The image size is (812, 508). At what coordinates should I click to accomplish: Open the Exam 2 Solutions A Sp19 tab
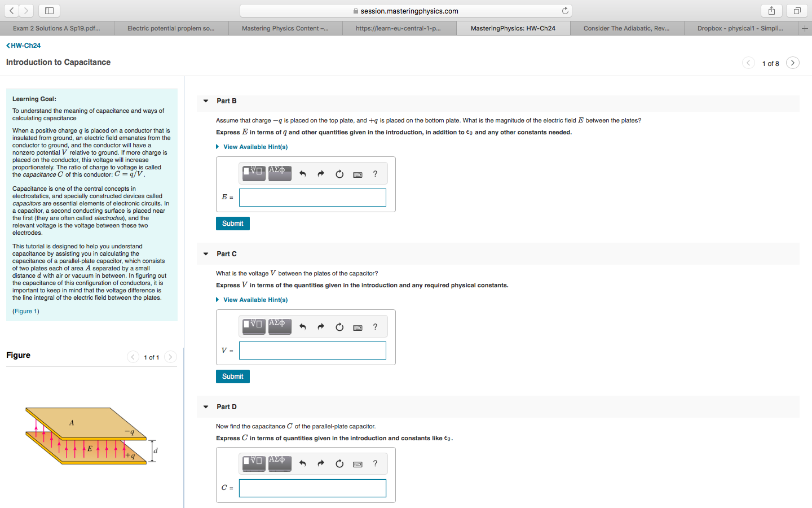point(56,27)
